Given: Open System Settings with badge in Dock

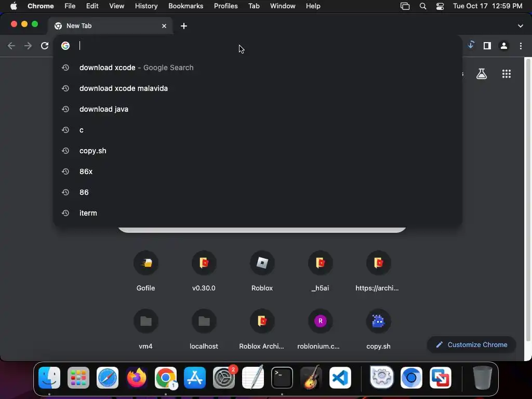Looking at the screenshot, I should coord(224,378).
